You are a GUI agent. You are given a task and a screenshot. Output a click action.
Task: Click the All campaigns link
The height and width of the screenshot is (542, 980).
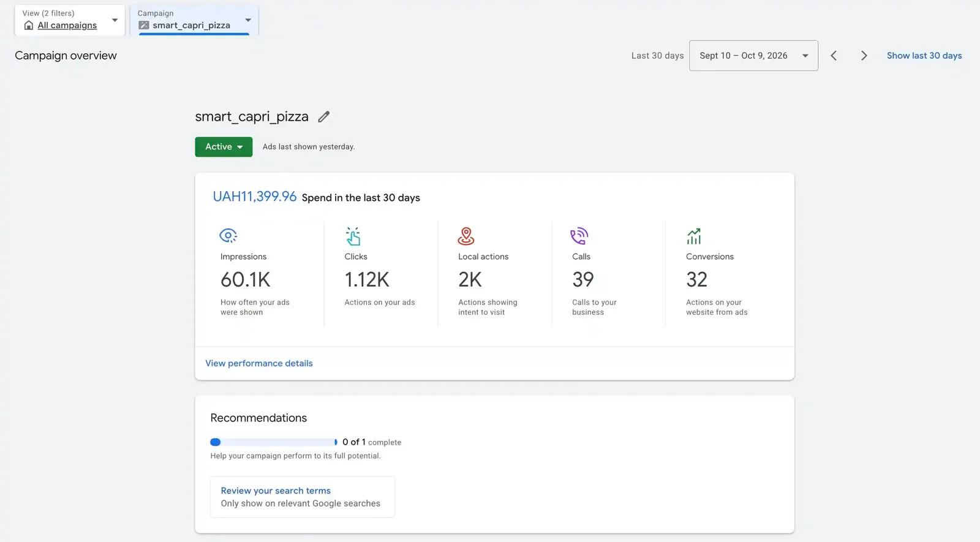click(67, 25)
